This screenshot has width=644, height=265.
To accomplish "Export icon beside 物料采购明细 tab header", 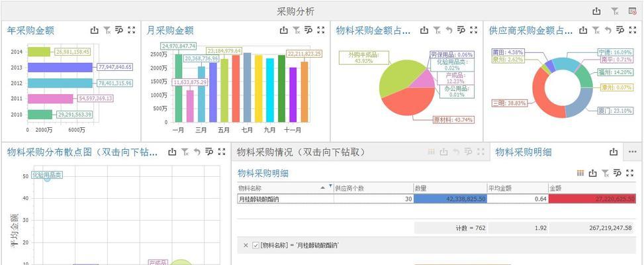I will point(614,152).
